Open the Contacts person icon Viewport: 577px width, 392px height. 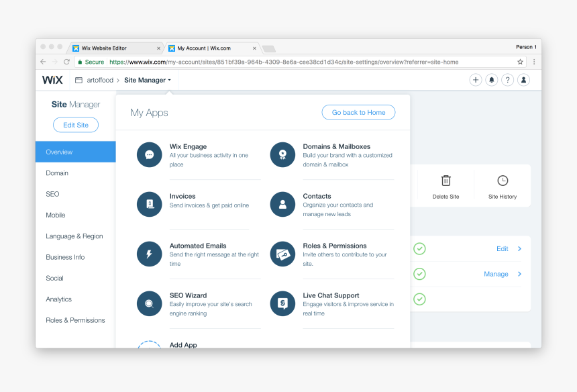click(282, 204)
